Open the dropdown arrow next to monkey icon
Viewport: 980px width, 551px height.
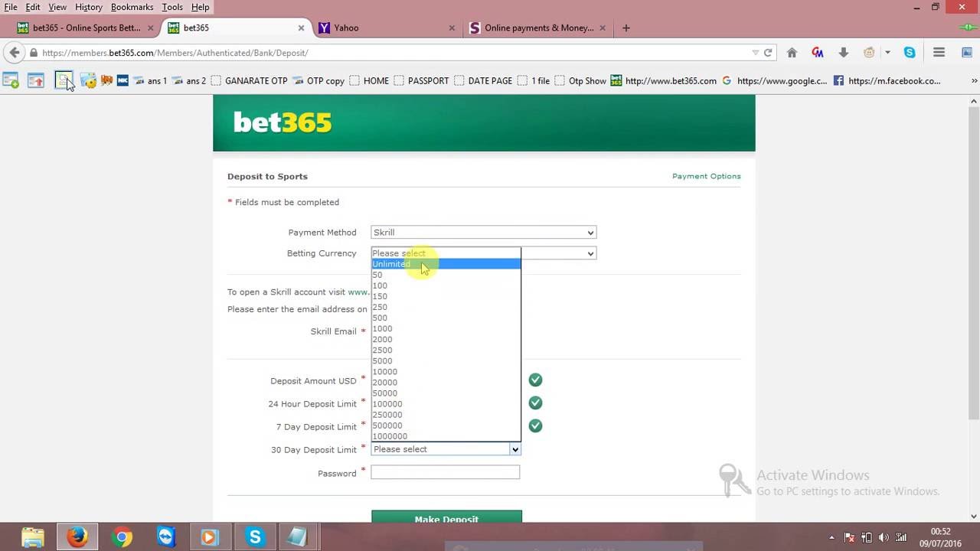(887, 53)
